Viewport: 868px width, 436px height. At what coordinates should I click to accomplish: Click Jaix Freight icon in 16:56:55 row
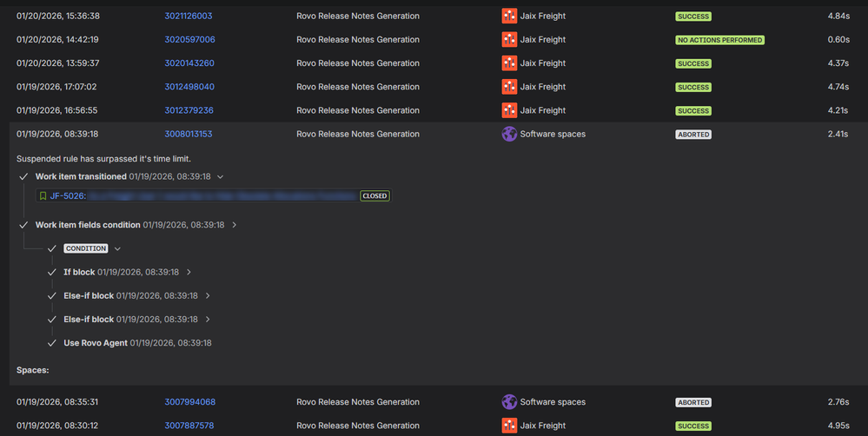[x=509, y=110]
